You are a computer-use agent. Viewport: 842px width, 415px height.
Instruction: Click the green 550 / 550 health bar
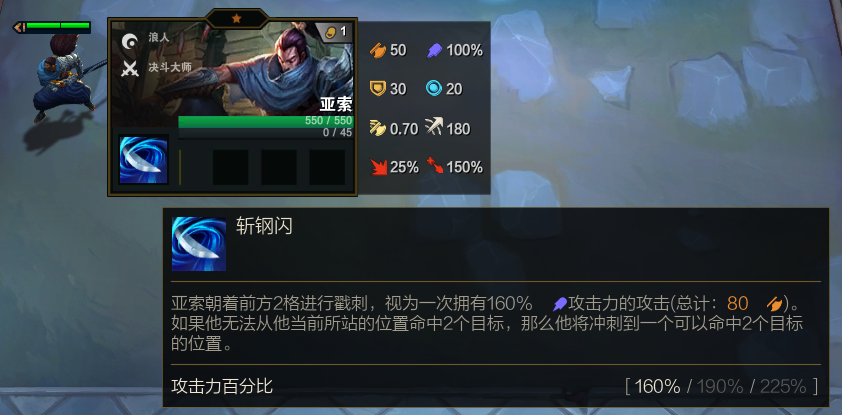[266, 121]
